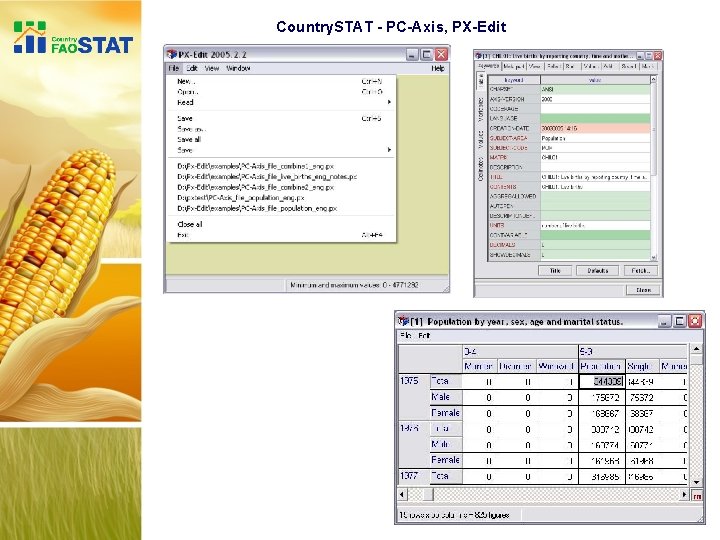This screenshot has width=720, height=540.
Task: Click the PX-Edit 2005 title bar app icon
Action: pos(172,54)
